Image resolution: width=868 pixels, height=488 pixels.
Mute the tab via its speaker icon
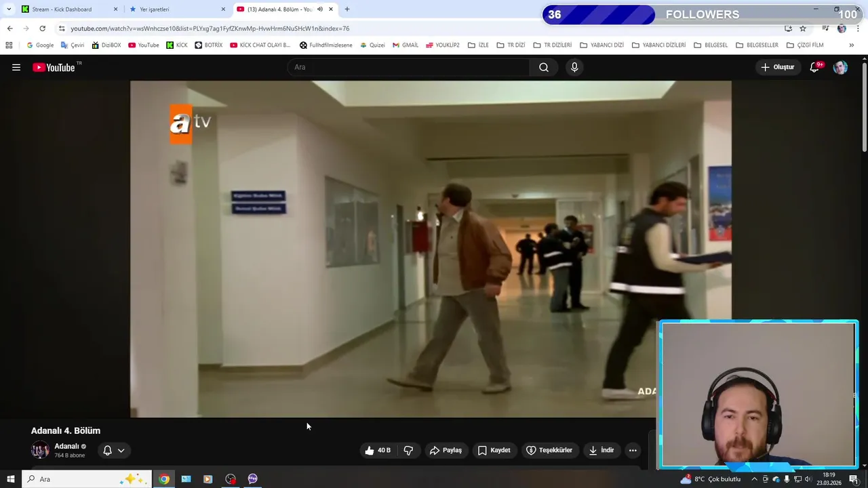(319, 9)
